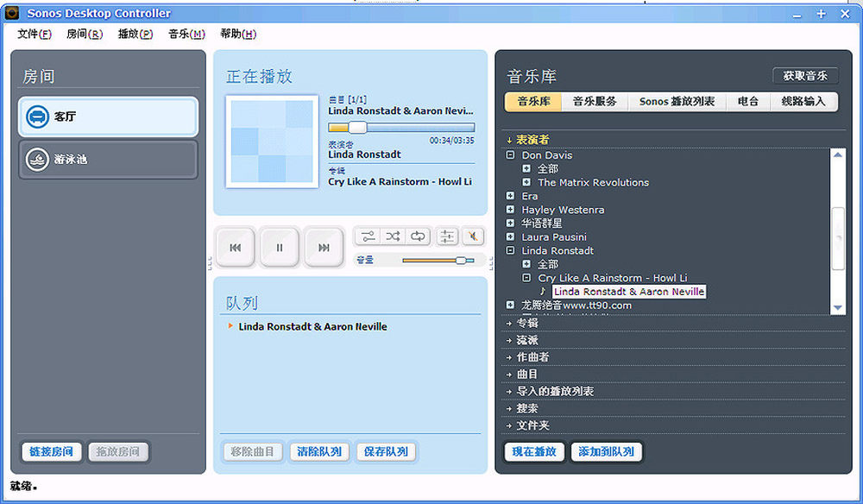
Task: Expand the Era artist node
Action: [x=510, y=196]
